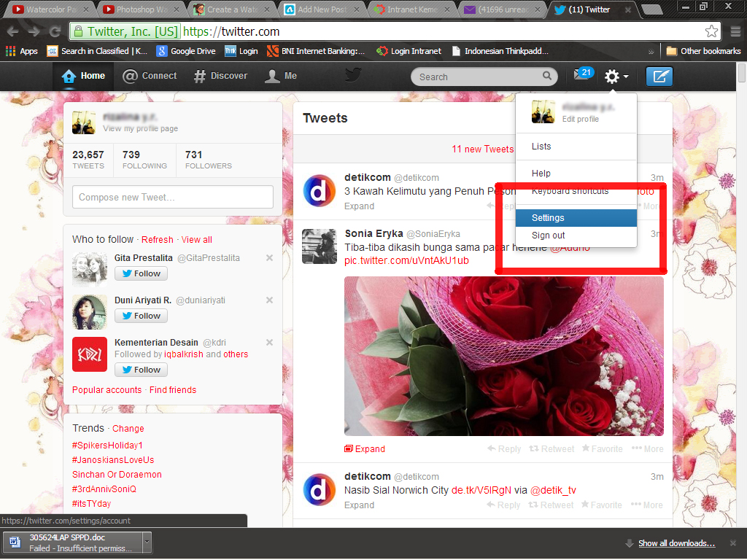The width and height of the screenshot is (747, 560).
Task: Open More on detikcom Norwich City tweet
Action: 646,505
